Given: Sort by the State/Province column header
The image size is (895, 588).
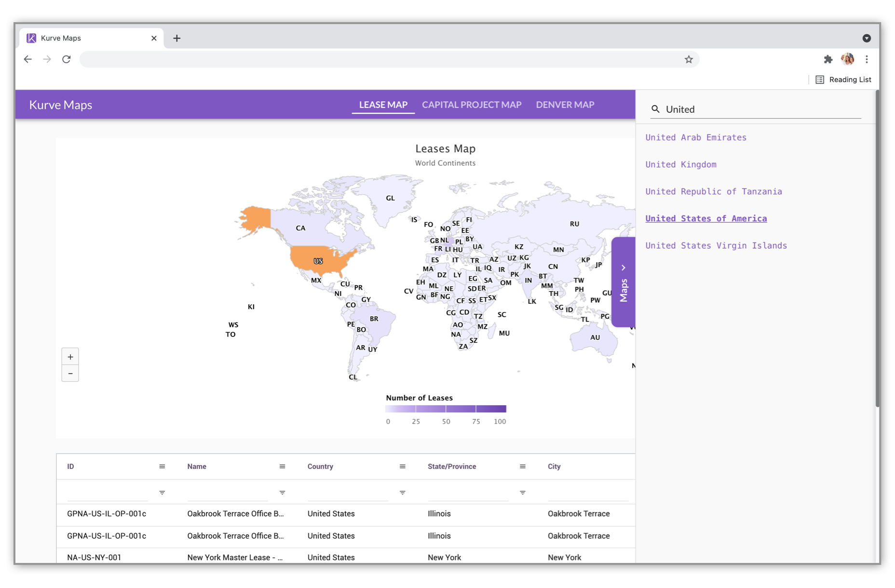Looking at the screenshot, I should (452, 467).
